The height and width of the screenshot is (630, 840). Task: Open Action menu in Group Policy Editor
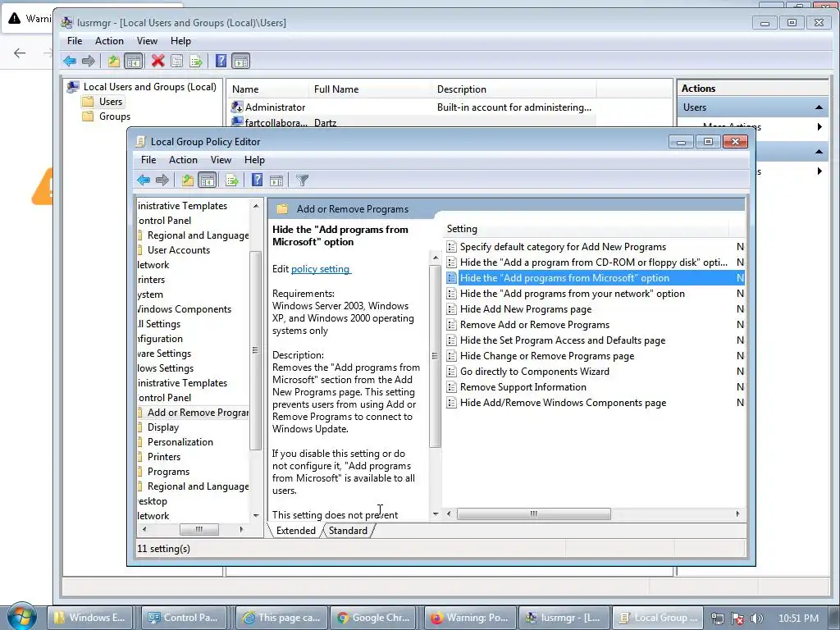click(183, 160)
